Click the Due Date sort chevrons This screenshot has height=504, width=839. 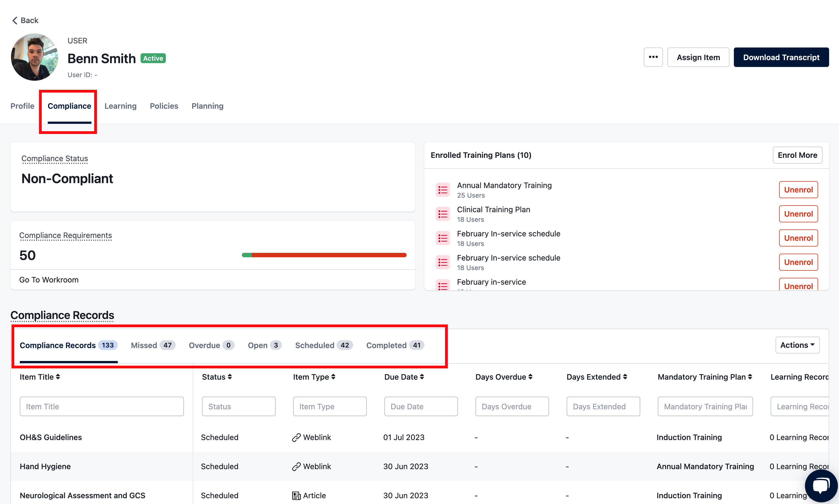[422, 377]
